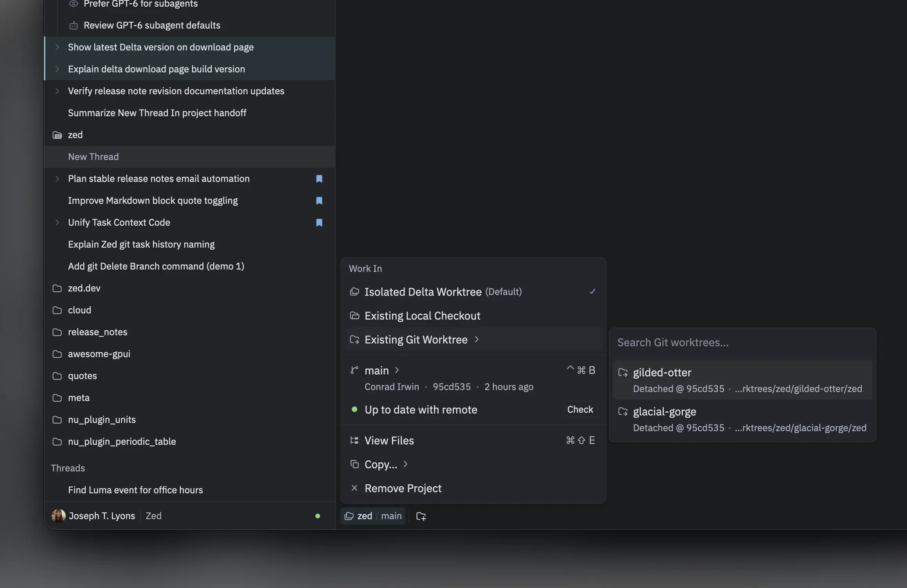This screenshot has height=588, width=907.
Task: Click bookmark icon on Improve Markdown block quote toggling
Action: (x=319, y=201)
